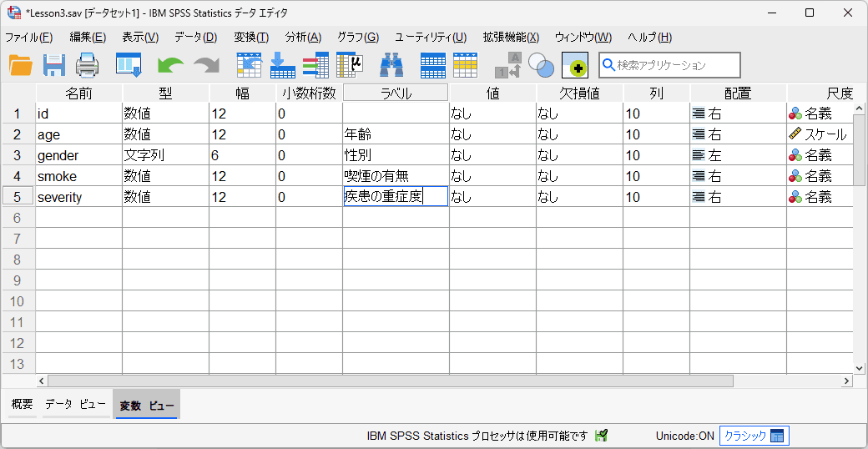The width and height of the screenshot is (868, 449).
Task: Save the document with floppy disk icon
Action: tap(54, 65)
